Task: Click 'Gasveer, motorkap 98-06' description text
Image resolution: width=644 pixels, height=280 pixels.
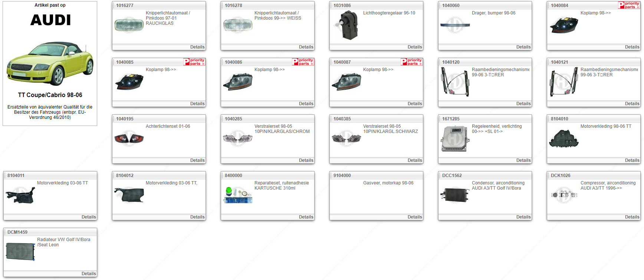Action: click(x=388, y=183)
